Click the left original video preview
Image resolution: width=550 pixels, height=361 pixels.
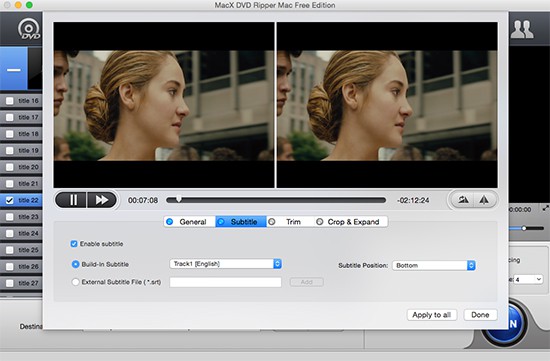pyautogui.click(x=164, y=105)
